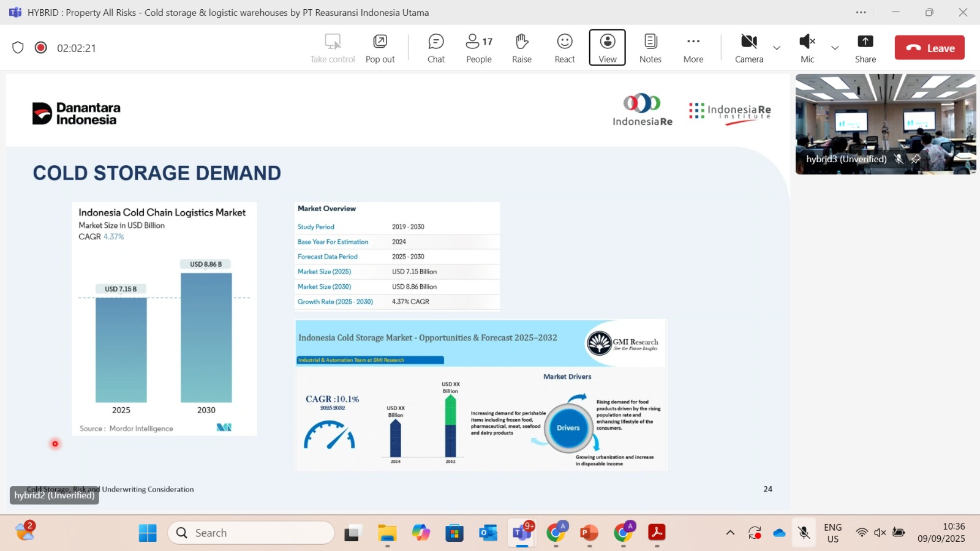The image size is (980, 551).
Task: Pop out the shared content
Action: tap(380, 48)
